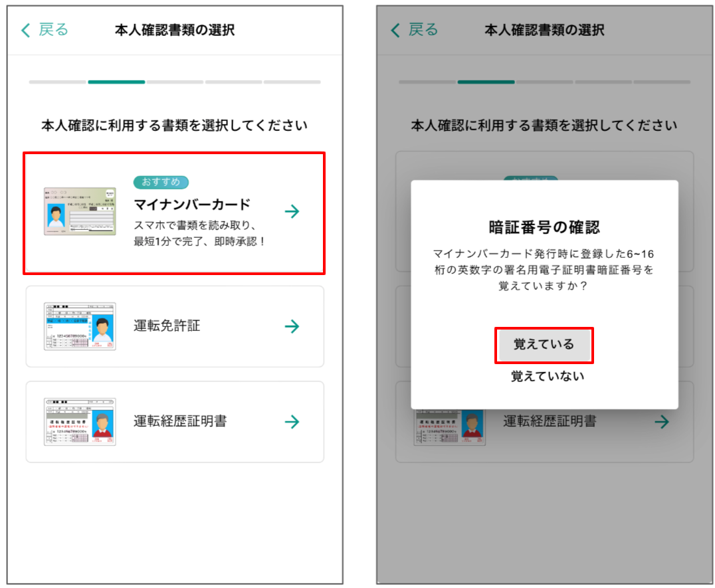Select the 運転免許証 card thumbnail
This screenshot has height=588, width=715.
coord(80,326)
